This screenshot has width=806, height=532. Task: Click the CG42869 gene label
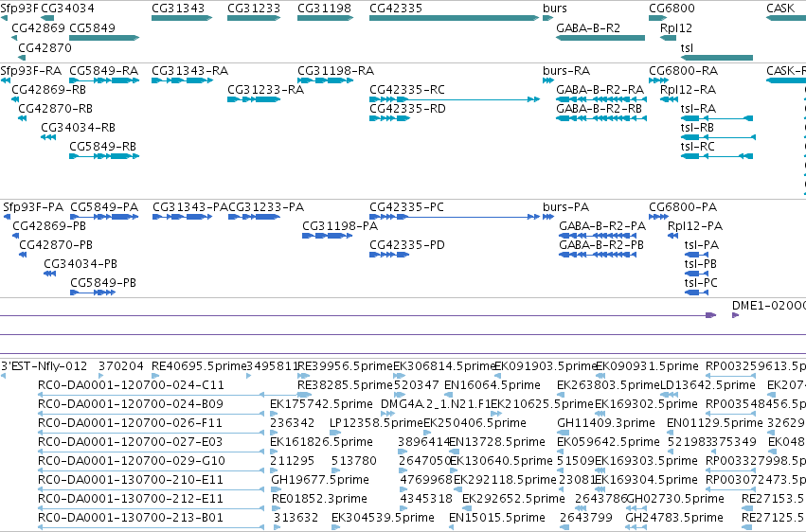(38, 28)
